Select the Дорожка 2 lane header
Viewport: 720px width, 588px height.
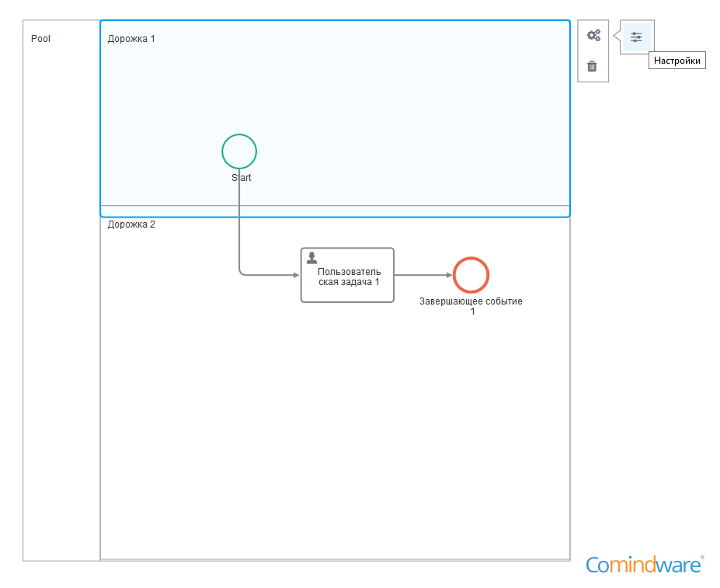(131, 224)
